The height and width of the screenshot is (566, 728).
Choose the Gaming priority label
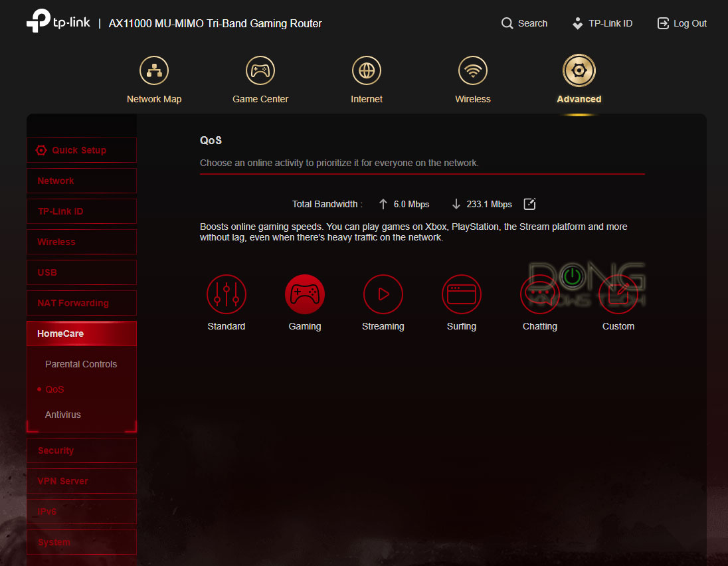point(305,326)
